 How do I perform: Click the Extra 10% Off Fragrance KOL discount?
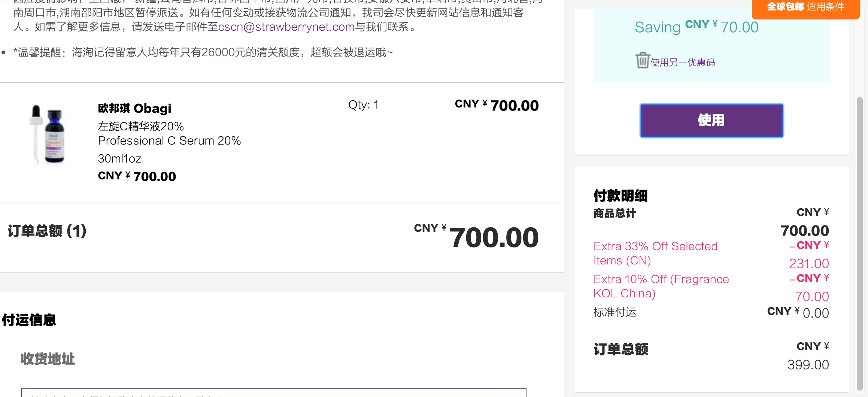tap(661, 286)
